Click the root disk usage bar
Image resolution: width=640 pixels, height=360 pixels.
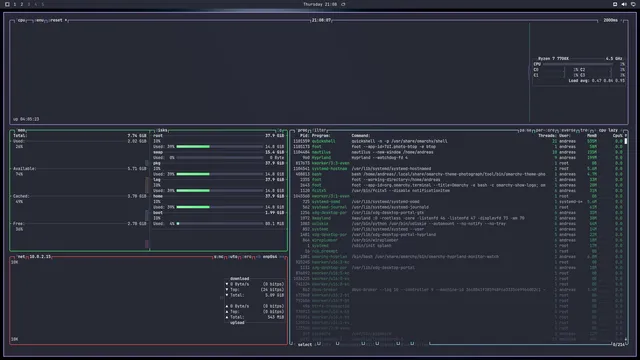220,147
